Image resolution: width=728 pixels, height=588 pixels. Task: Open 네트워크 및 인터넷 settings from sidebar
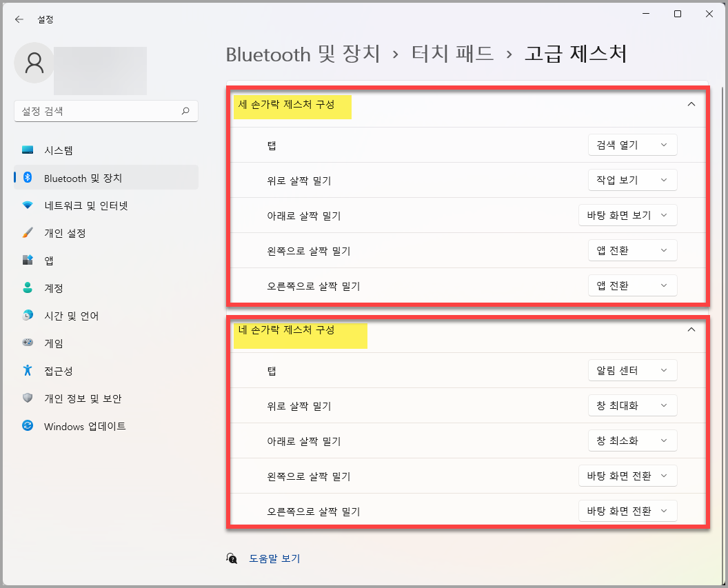coord(28,205)
